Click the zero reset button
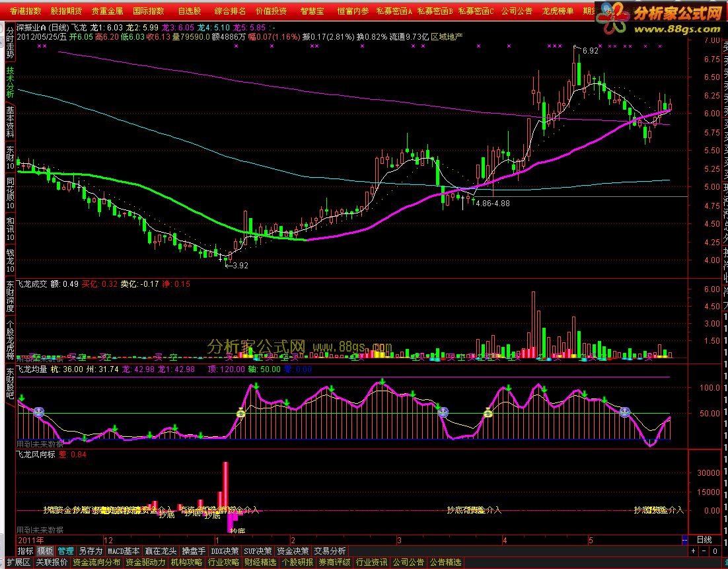Viewport: 728px width, 569px height. pyautogui.click(x=715, y=551)
